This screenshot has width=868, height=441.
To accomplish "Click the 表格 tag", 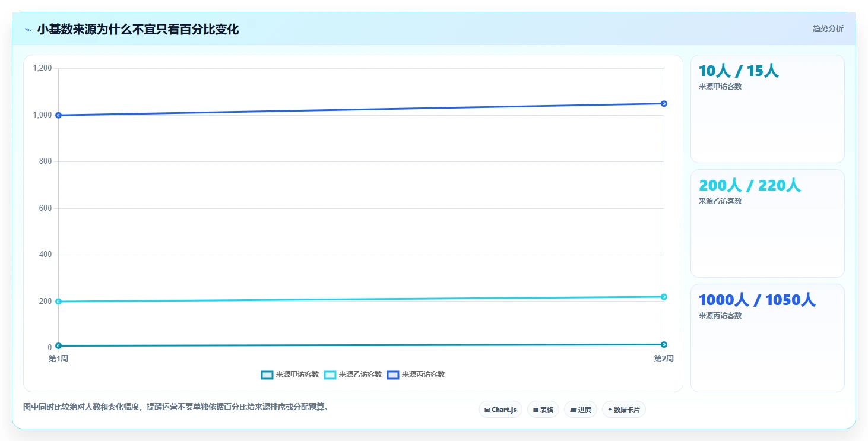I will (543, 410).
